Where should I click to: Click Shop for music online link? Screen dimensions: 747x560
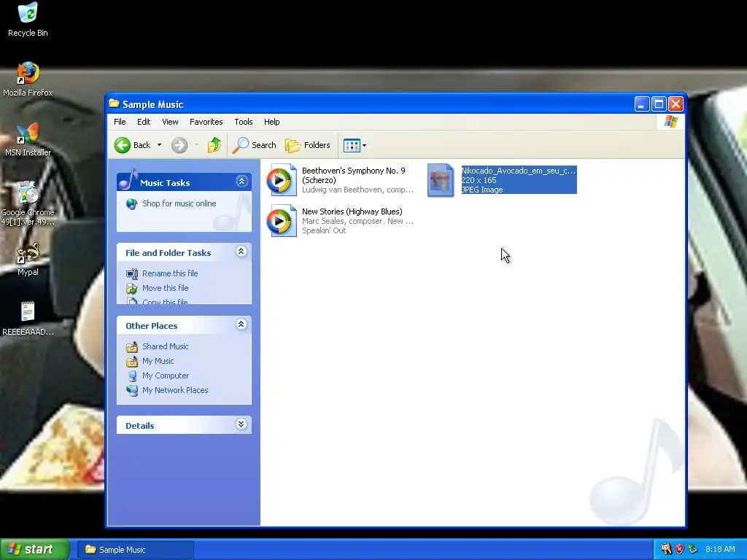pos(179,203)
